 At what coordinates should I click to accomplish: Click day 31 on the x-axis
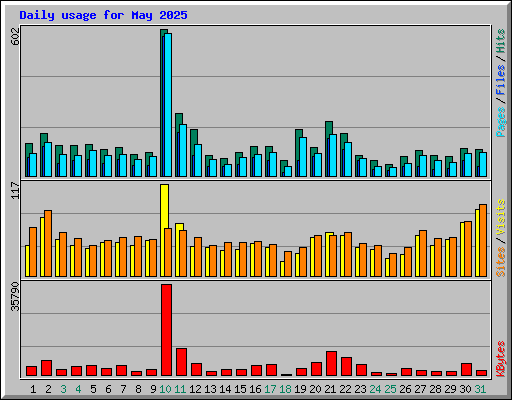(480, 389)
